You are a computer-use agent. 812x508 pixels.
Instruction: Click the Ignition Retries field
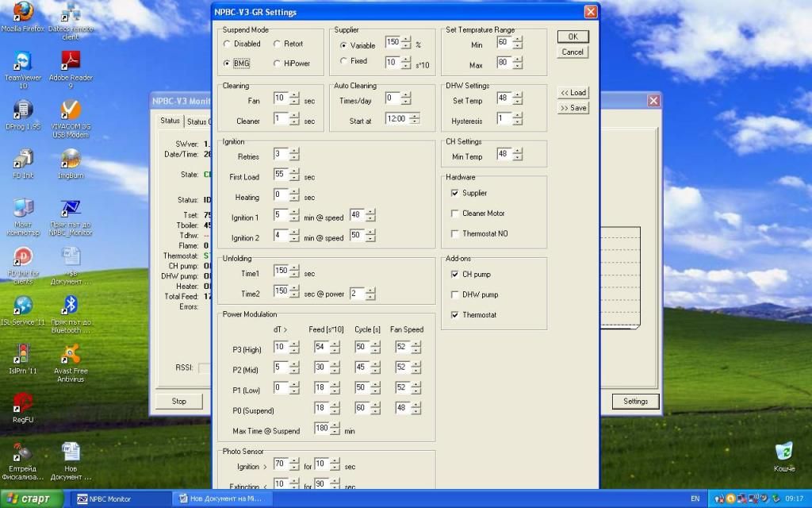click(x=282, y=155)
